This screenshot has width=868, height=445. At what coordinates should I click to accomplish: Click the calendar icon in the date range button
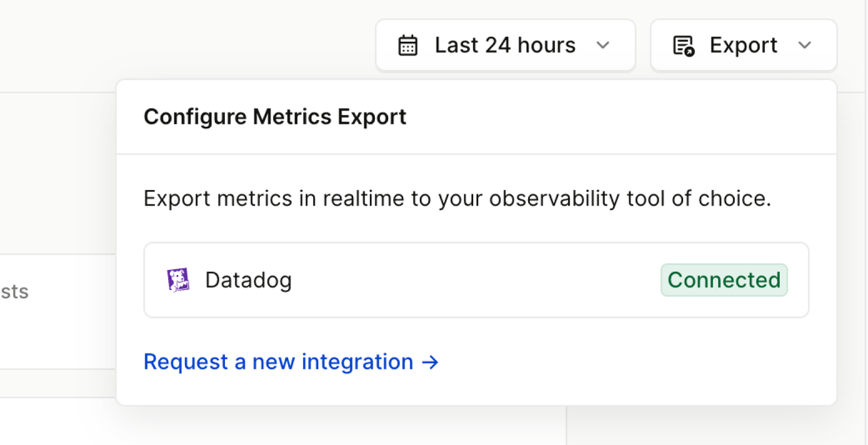pos(407,45)
